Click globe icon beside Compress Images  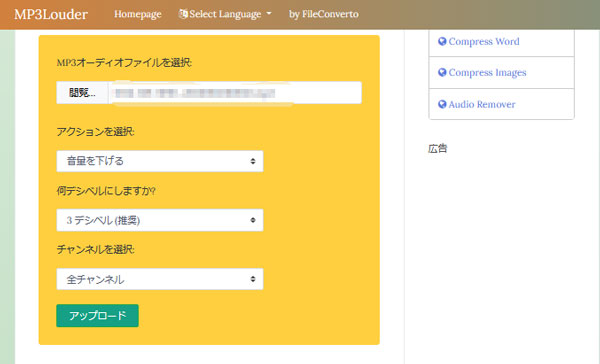[x=442, y=72]
